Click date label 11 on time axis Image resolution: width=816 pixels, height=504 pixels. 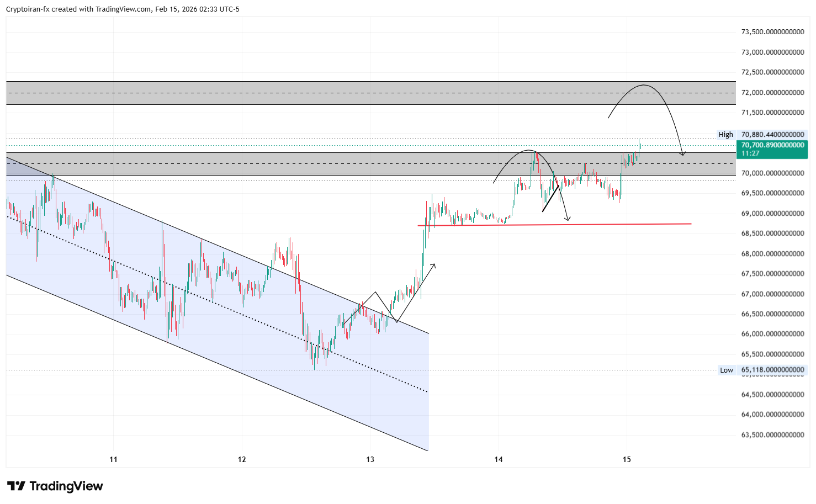pyautogui.click(x=113, y=459)
